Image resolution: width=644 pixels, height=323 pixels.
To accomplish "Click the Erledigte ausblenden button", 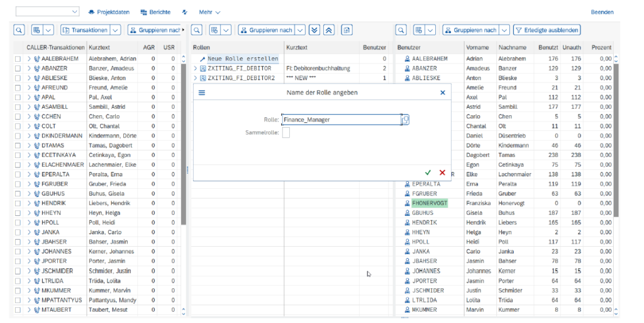I will tap(546, 30).
